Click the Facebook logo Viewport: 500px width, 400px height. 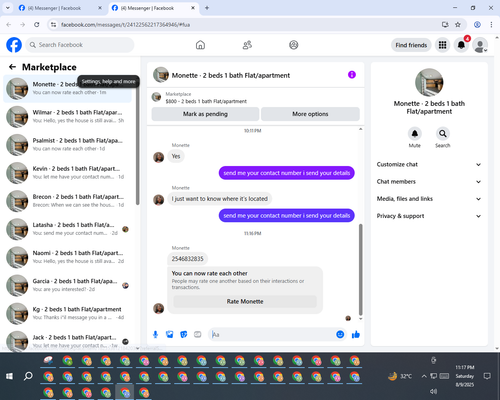(x=14, y=45)
